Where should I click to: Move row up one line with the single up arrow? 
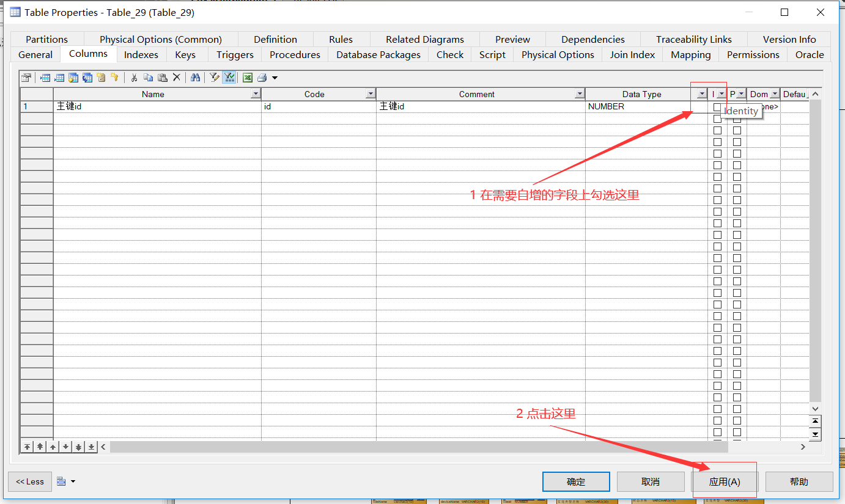tap(53, 447)
